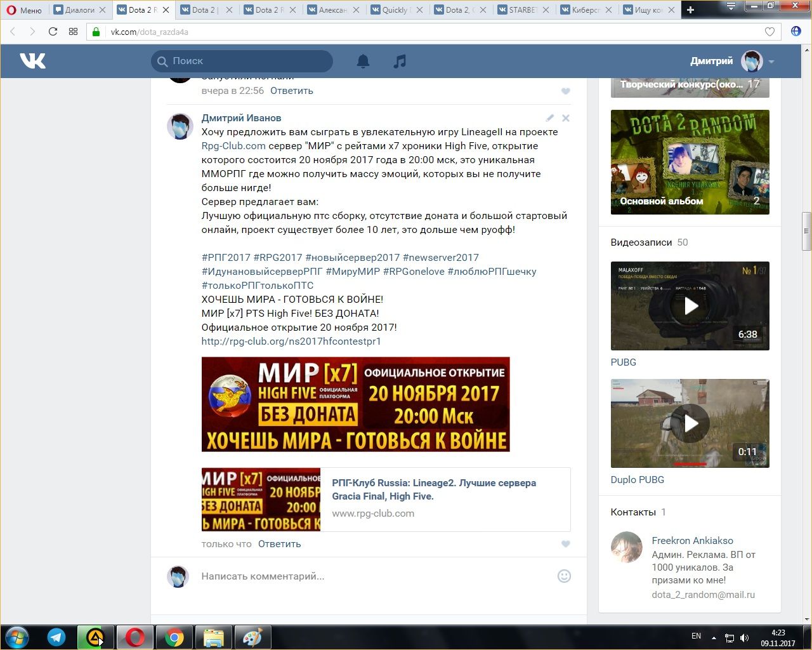Open the Opera Меню button
This screenshot has width=812, height=650.
click(x=23, y=10)
